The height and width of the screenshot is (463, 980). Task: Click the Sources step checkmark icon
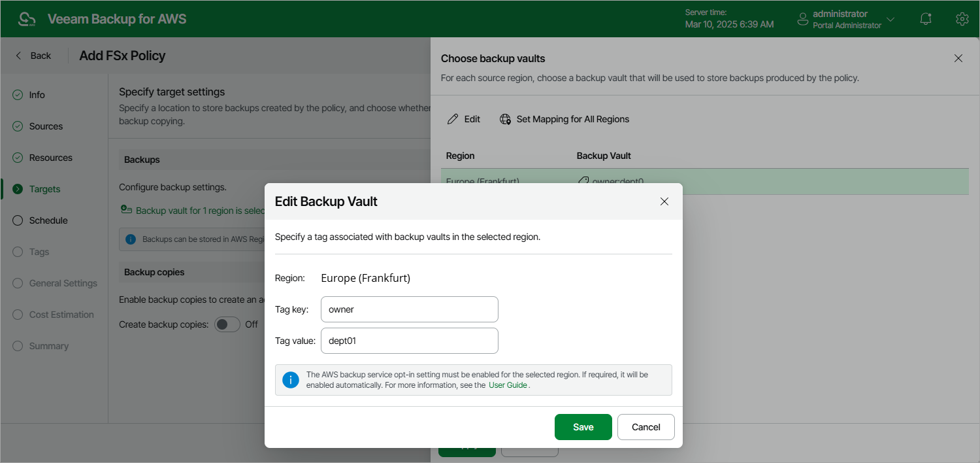(x=18, y=126)
